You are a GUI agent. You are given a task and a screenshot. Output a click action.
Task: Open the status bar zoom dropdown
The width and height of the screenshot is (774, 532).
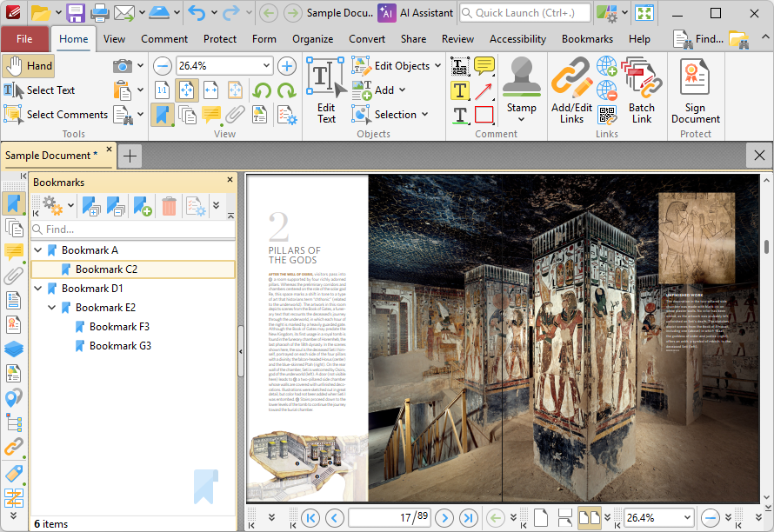(687, 518)
